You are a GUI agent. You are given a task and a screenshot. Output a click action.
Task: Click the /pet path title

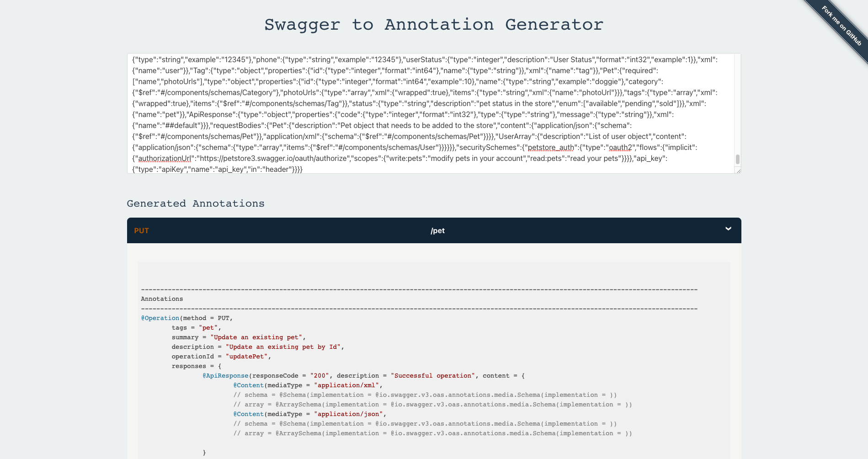(437, 231)
